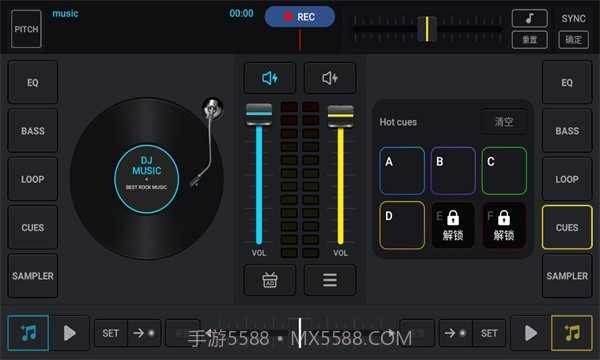The width and height of the screenshot is (600, 360).
Task: Trigger hot cue pad B
Action: tap(453, 171)
